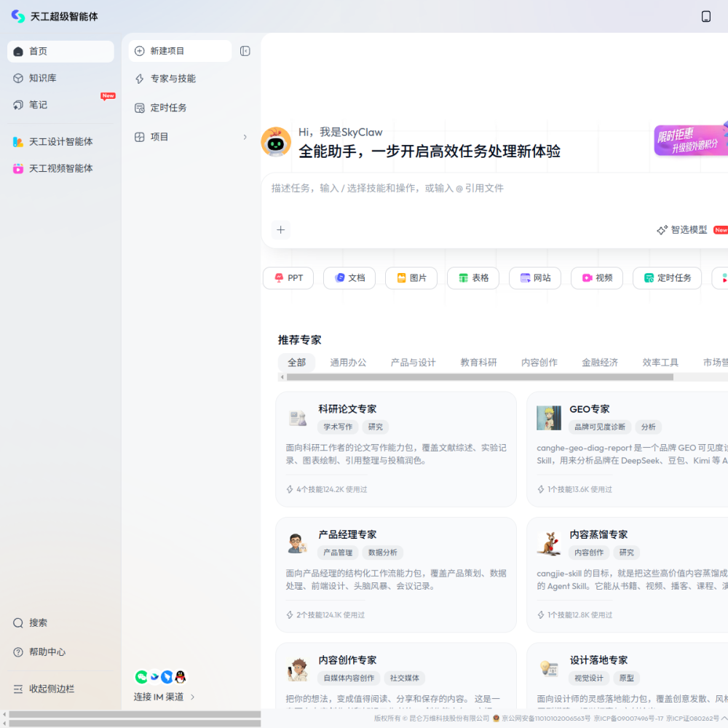The image size is (728, 728).
Task: Open the 限时钜惠 promo banner
Action: pyautogui.click(x=690, y=140)
